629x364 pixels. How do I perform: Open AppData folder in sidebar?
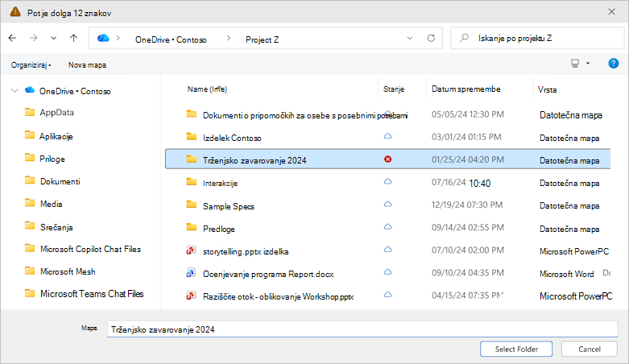(x=56, y=113)
